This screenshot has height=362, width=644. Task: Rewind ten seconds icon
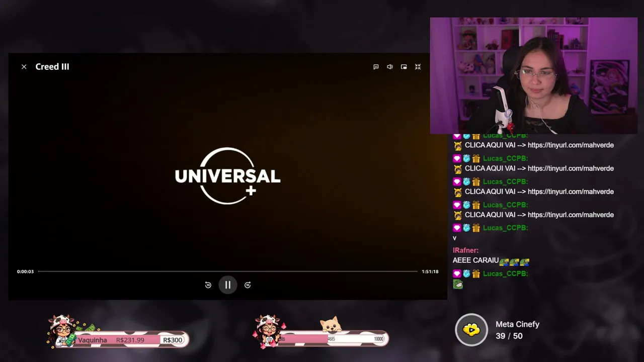coord(208,285)
